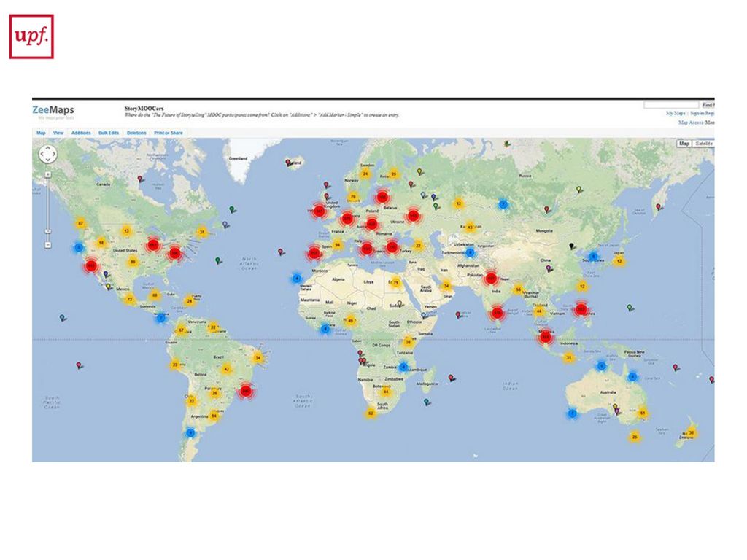Click the yellow 42 cluster in central Brazil
The height and width of the screenshot is (560, 747).
point(227,368)
